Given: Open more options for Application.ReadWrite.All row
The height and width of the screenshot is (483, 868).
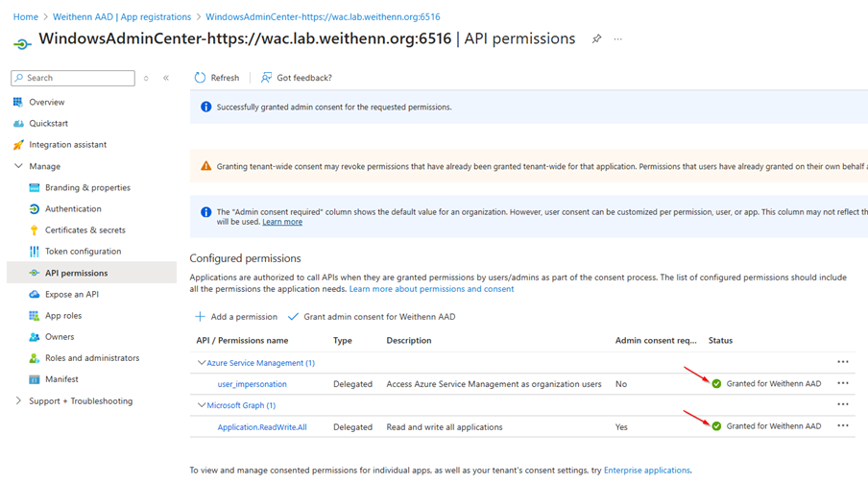Looking at the screenshot, I should pos(842,426).
